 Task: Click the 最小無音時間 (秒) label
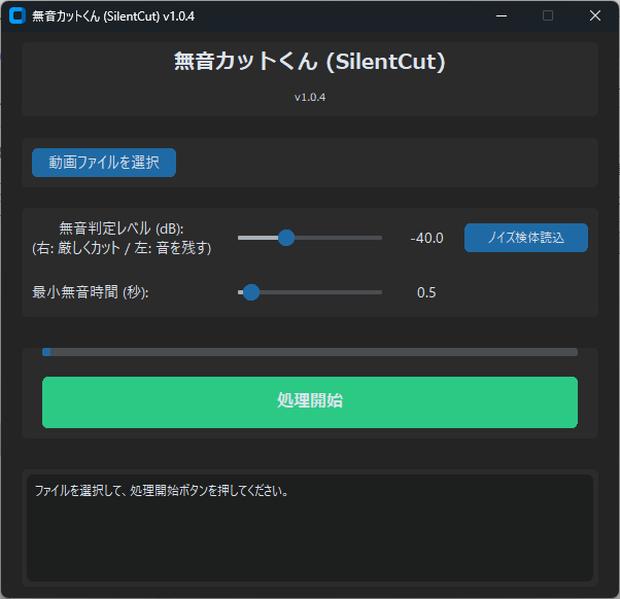click(91, 292)
